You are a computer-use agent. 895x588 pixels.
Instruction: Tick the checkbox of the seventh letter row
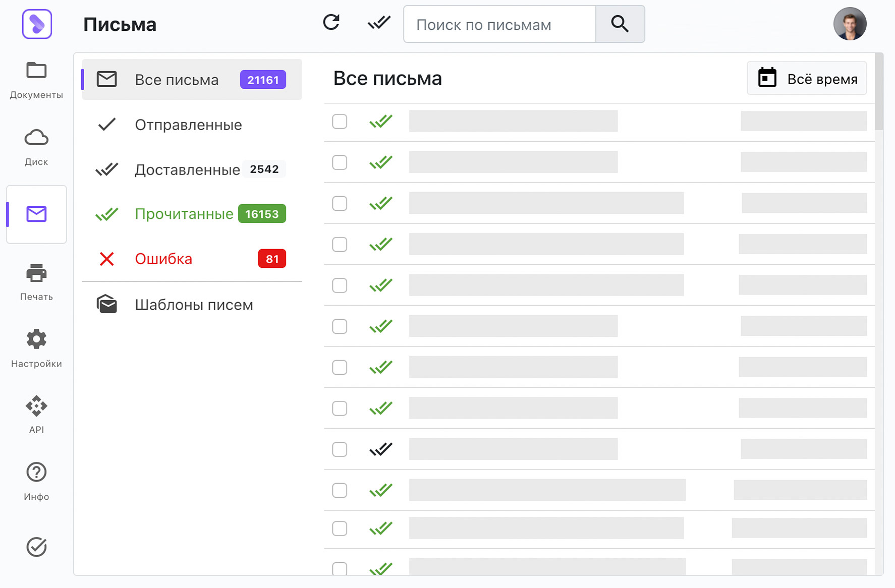(x=340, y=367)
